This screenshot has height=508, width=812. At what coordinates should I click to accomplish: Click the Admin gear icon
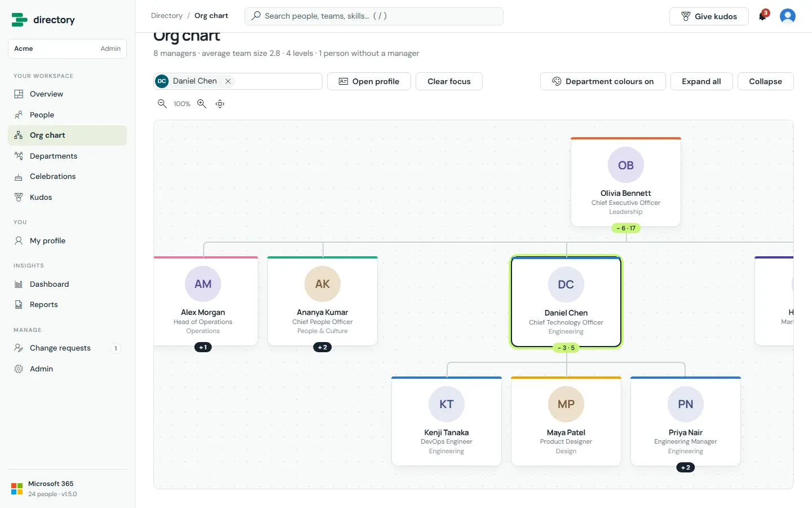tap(19, 369)
